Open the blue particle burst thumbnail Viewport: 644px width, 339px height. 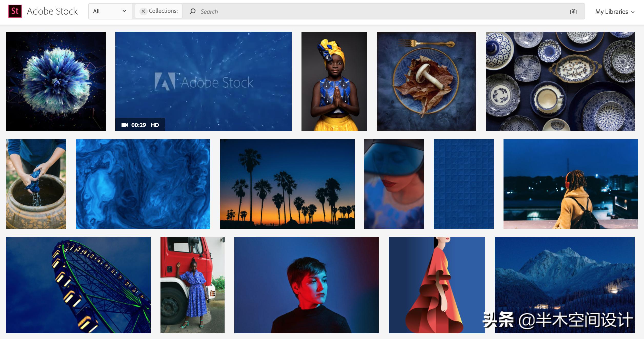56,81
